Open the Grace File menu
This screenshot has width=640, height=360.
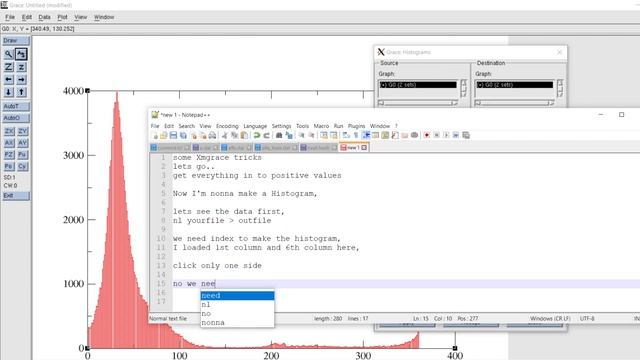(x=10, y=17)
